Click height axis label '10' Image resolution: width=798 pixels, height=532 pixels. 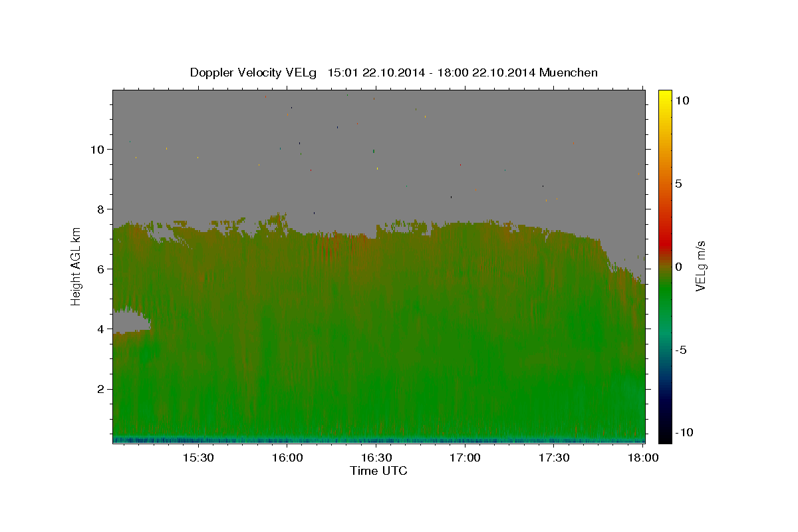click(x=98, y=149)
